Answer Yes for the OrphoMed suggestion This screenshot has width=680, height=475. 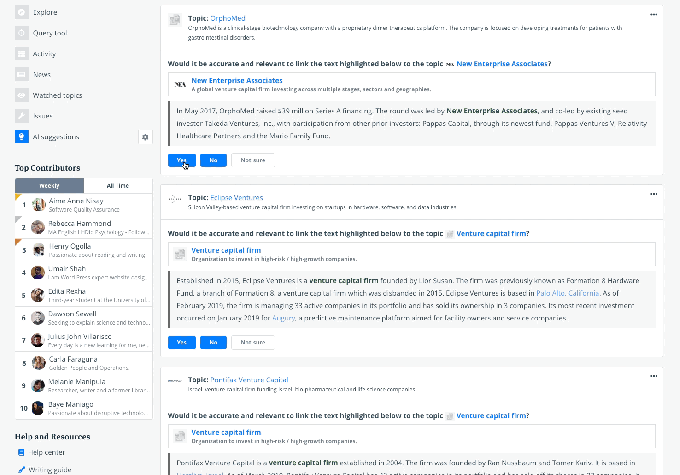182,160
